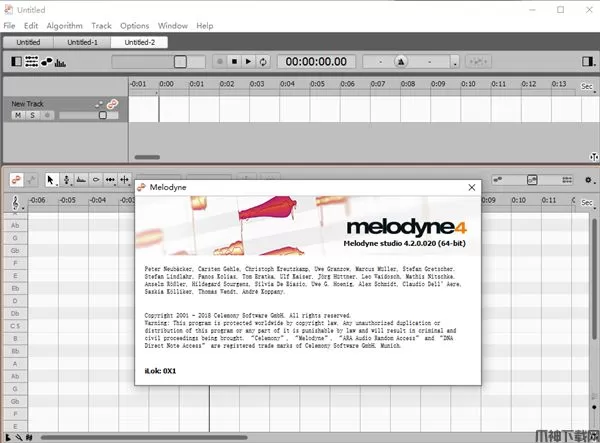The width and height of the screenshot is (600, 443).
Task: Click the Auto-stretch button
Action: coord(478,61)
